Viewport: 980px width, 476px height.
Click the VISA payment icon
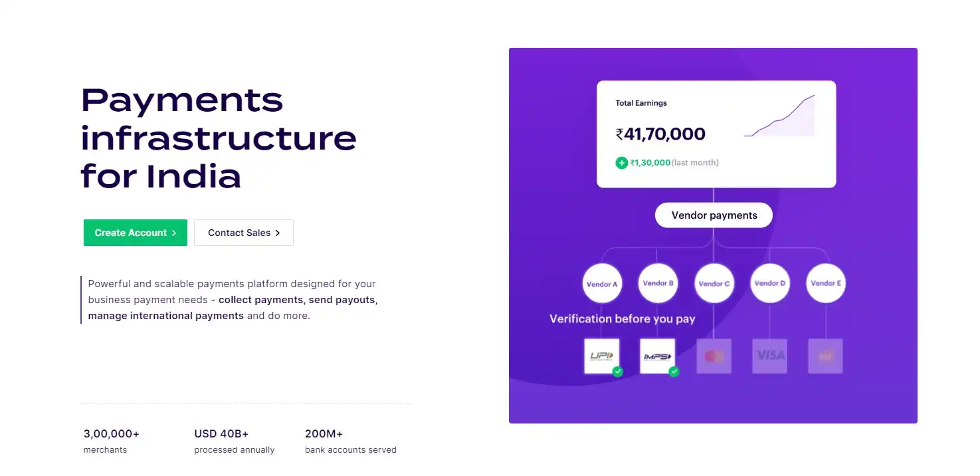point(770,356)
